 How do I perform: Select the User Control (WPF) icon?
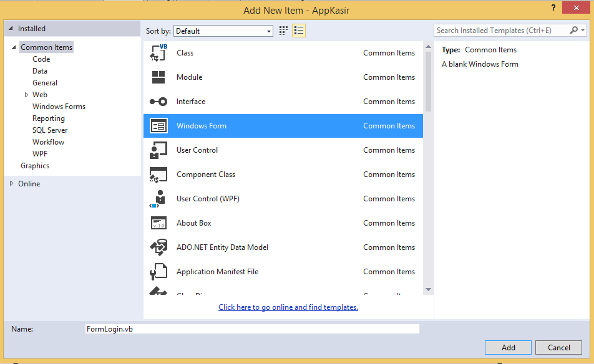(158, 199)
